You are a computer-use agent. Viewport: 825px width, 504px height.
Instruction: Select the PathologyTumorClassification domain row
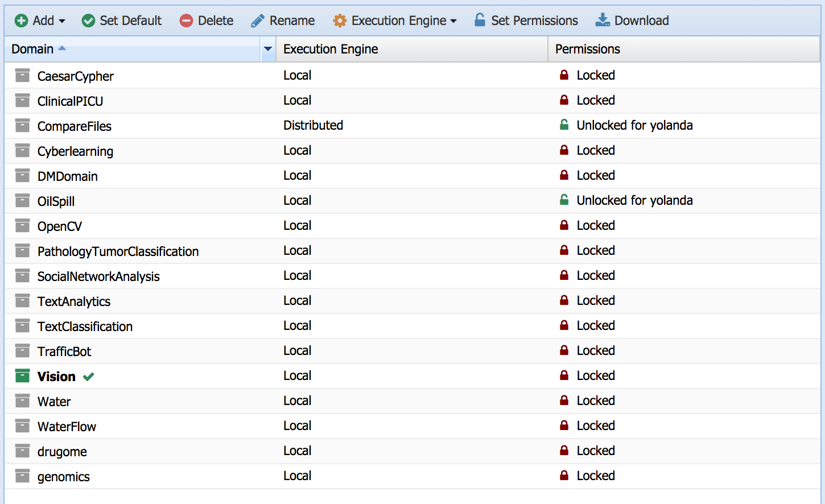118,251
